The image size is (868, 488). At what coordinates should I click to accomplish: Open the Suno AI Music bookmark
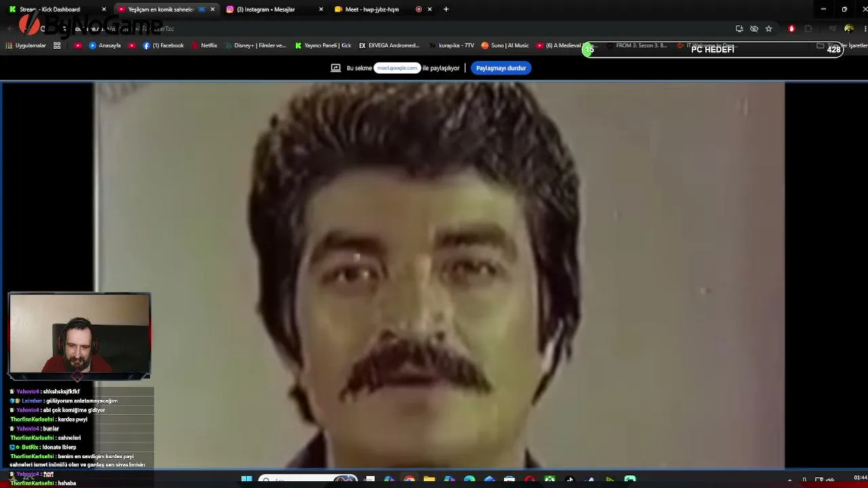(505, 45)
